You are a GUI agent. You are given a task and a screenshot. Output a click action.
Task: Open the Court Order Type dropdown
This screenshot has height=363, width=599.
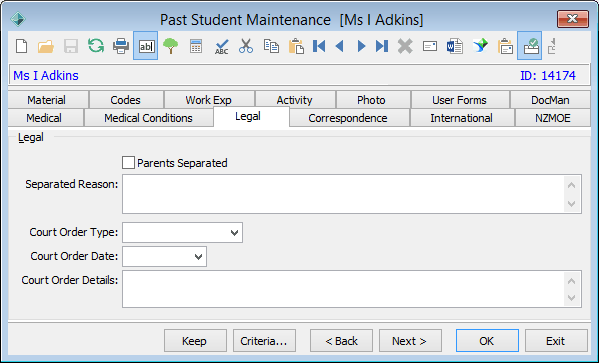234,232
